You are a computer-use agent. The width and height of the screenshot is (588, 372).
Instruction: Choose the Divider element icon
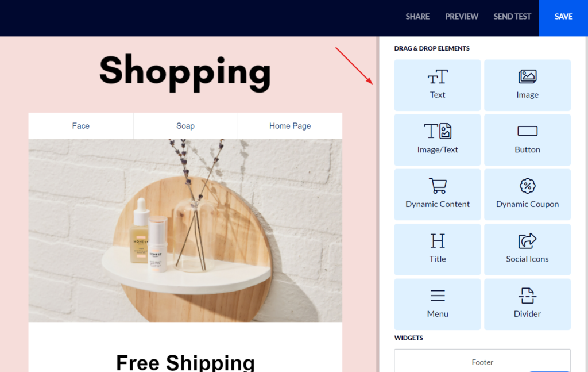click(527, 296)
